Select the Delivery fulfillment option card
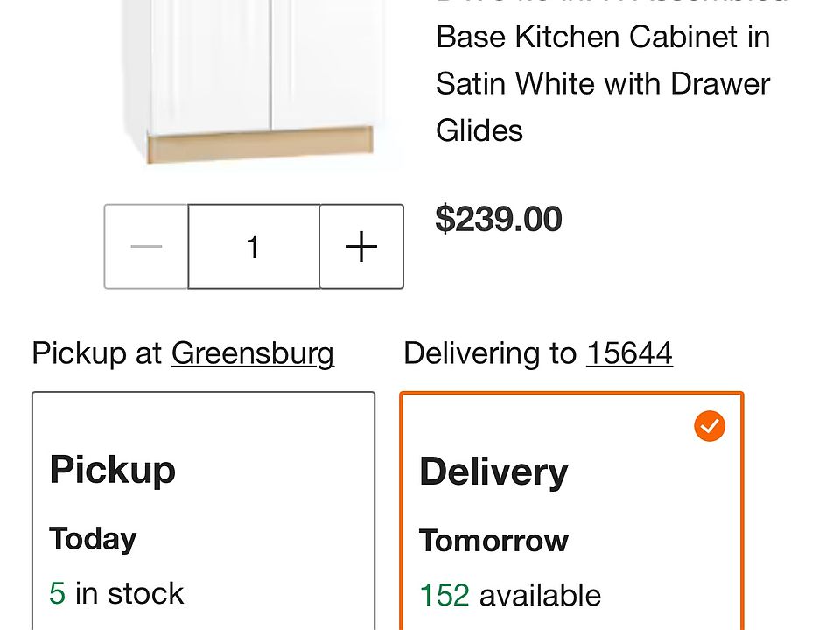This screenshot has width=840, height=630. [x=571, y=511]
